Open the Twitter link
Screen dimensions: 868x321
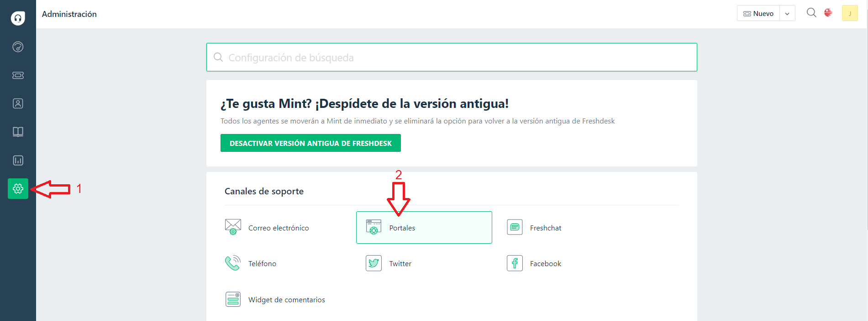click(x=400, y=263)
